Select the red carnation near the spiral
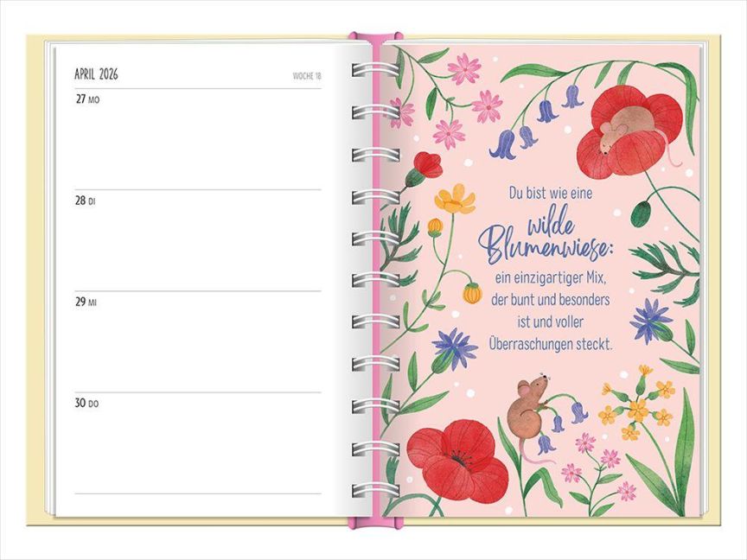The image size is (747, 560). coord(426,164)
